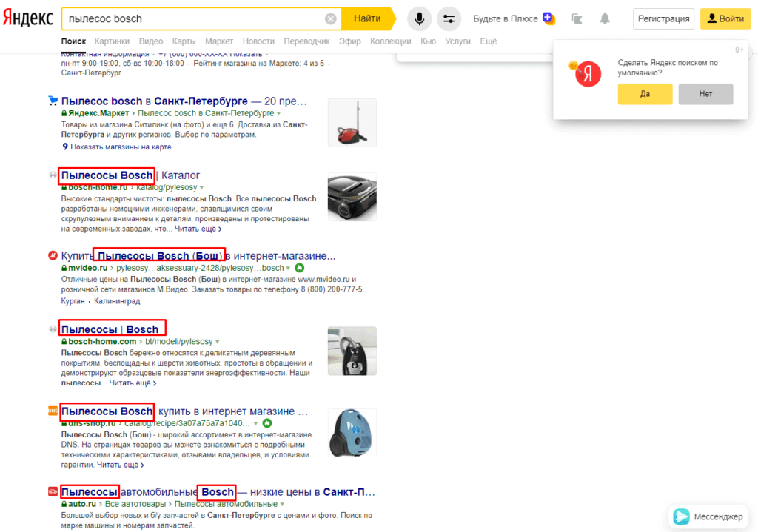Expand 'Читать ещё' in the bosch-home.ru snippet
Viewport: 758px width, 532px height.
click(x=198, y=229)
